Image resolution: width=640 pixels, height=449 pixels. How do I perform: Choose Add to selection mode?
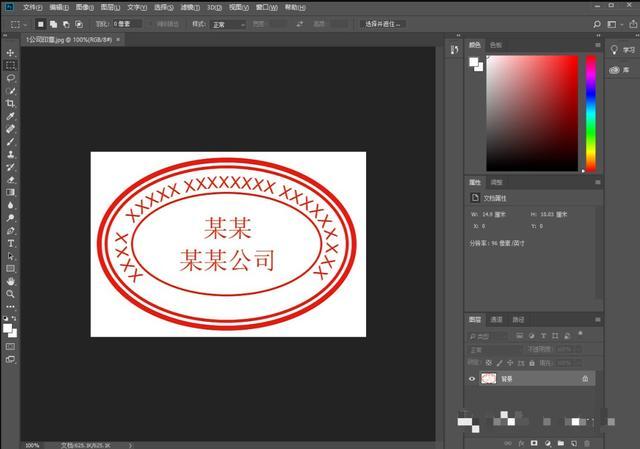pyautogui.click(x=53, y=24)
